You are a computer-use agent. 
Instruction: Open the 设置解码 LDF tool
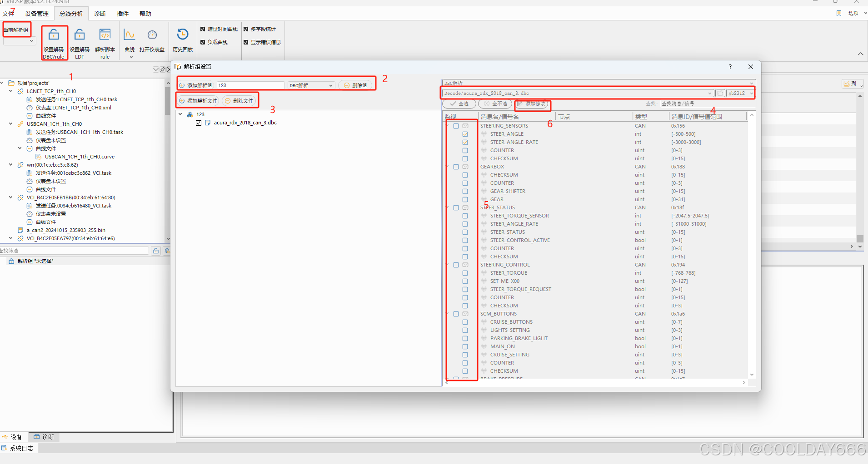tap(80, 43)
